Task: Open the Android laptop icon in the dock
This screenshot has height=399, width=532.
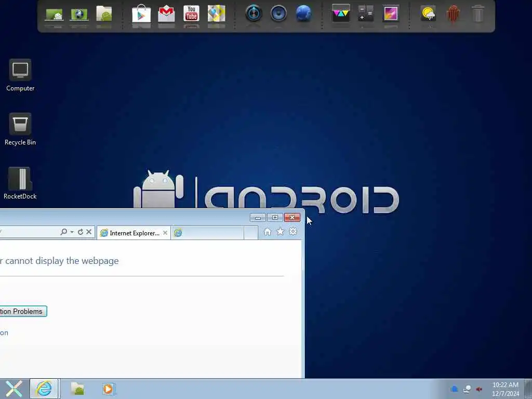Action: pos(54,15)
